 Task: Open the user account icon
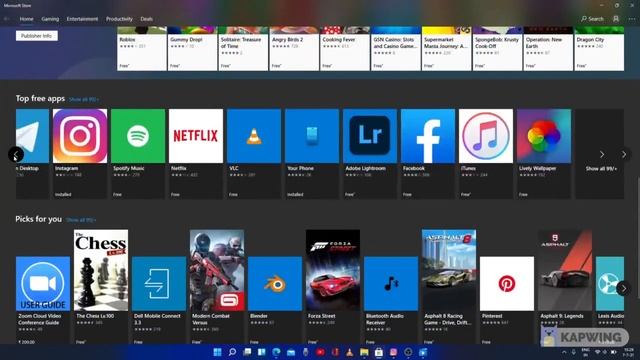pos(616,19)
